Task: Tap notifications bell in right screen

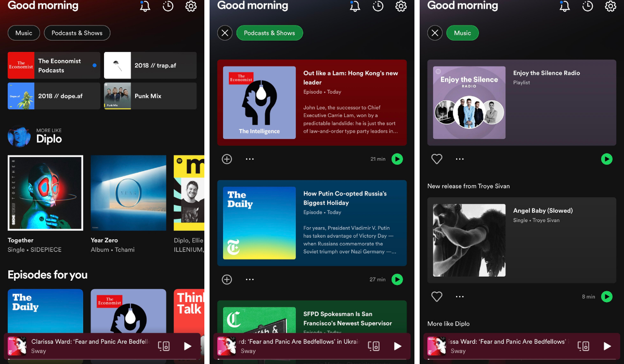Action: [x=565, y=6]
